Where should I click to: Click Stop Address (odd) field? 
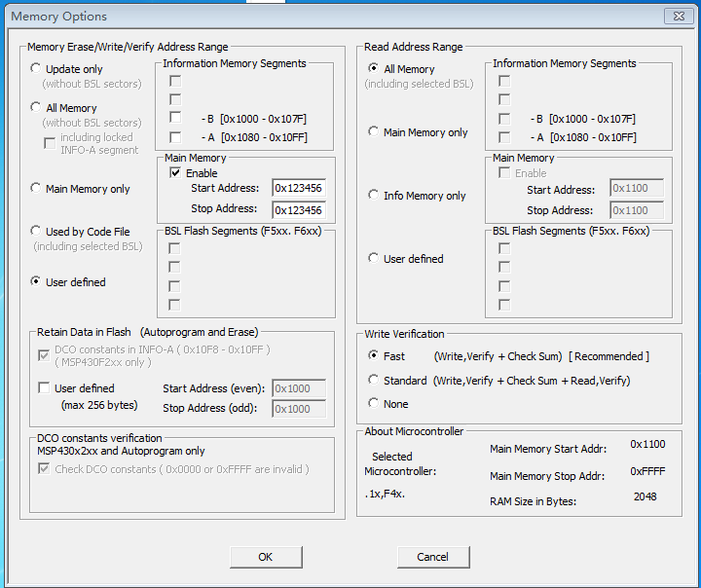pyautogui.click(x=299, y=408)
